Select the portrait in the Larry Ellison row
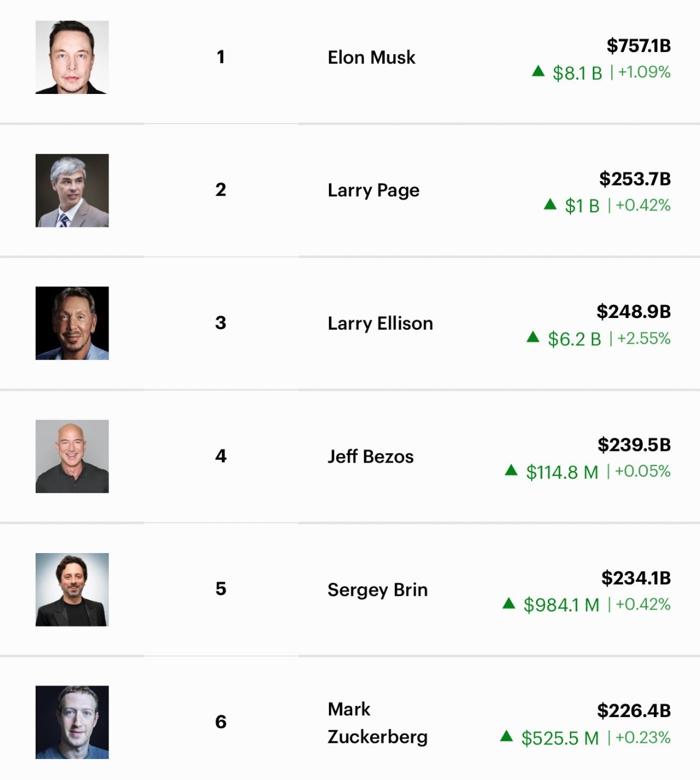This screenshot has width=700, height=780. (x=72, y=323)
